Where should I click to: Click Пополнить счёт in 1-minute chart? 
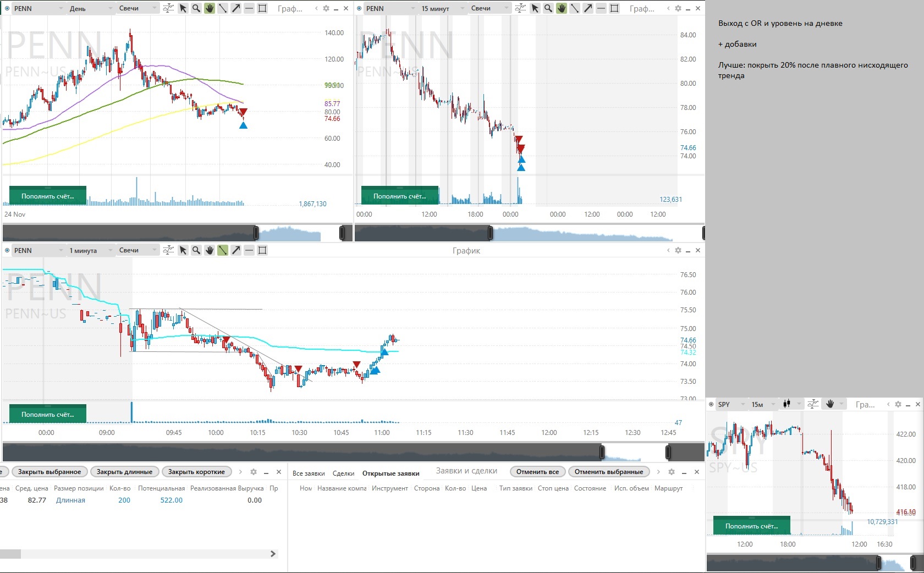[48, 414]
